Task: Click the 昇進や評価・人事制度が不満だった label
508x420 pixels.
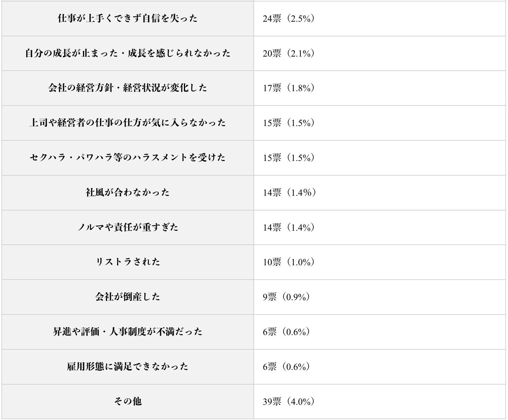Action: (128, 332)
